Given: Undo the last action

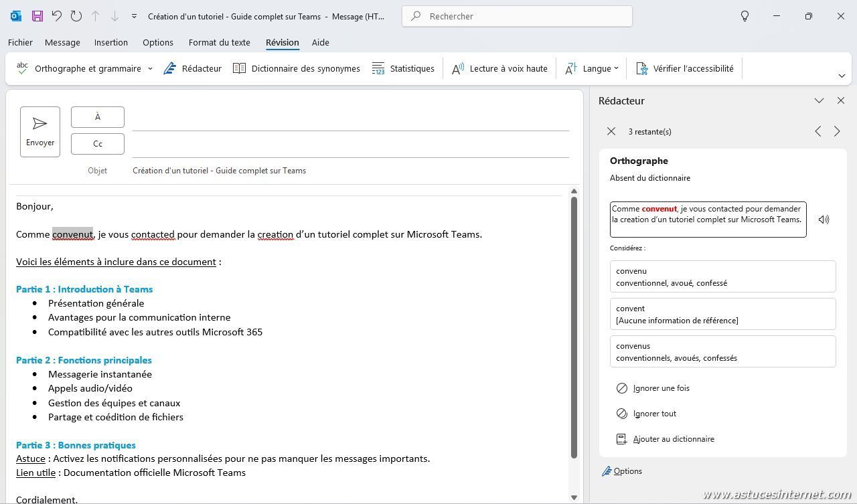Looking at the screenshot, I should (x=57, y=16).
